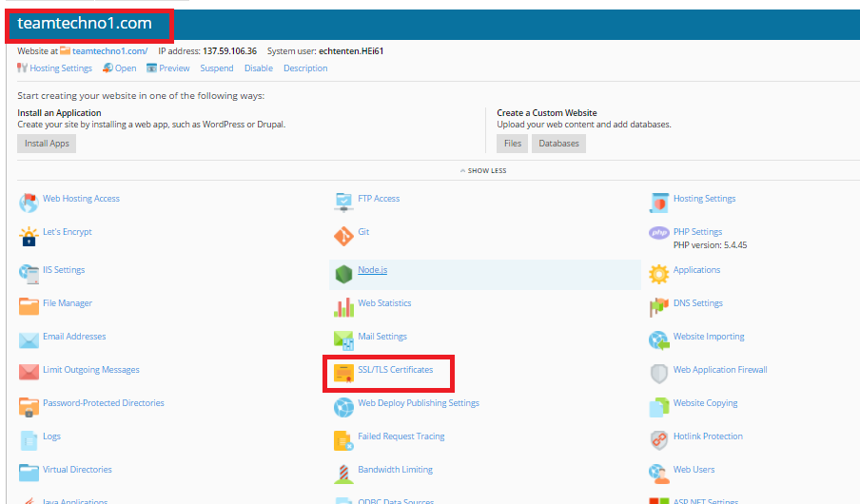Click the underlined Node.js link
The image size is (860, 504).
[x=372, y=270]
